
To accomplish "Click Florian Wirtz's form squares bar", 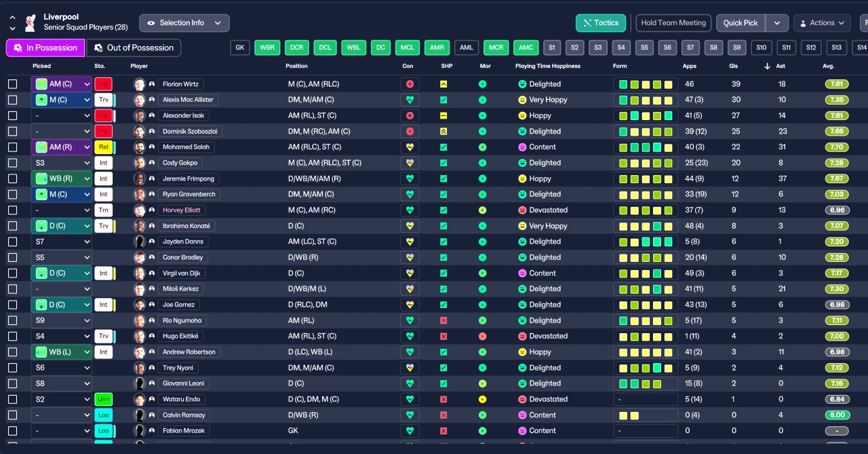I will 646,84.
